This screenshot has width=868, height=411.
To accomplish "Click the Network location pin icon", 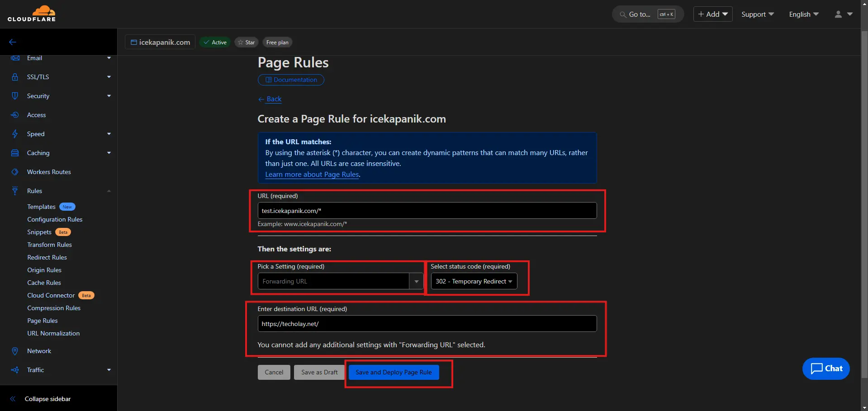I will click(x=15, y=351).
